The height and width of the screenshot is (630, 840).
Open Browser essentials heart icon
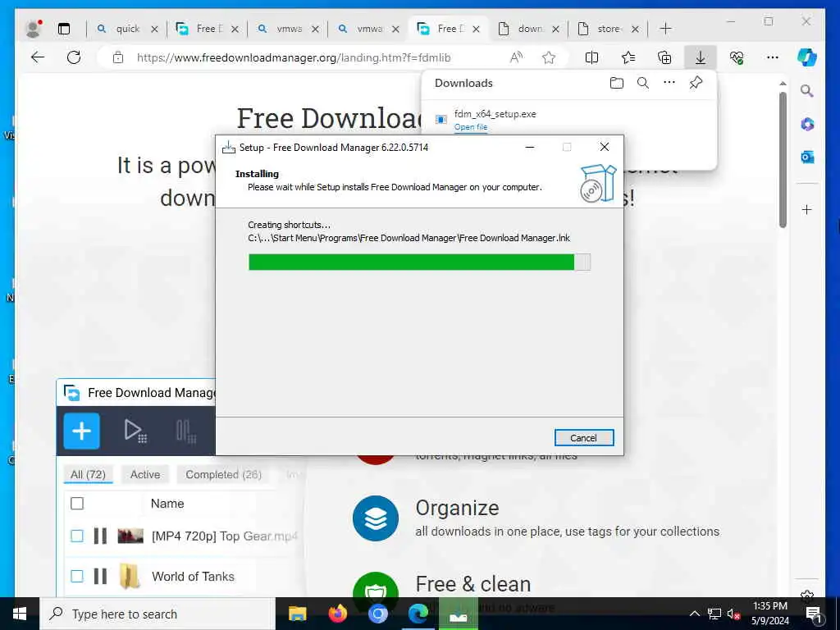pos(737,57)
